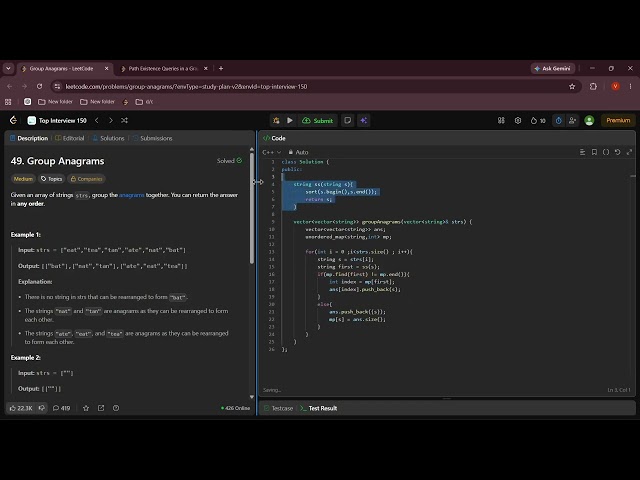
Task: Switch to the Solutions tab
Action: pyautogui.click(x=109, y=138)
